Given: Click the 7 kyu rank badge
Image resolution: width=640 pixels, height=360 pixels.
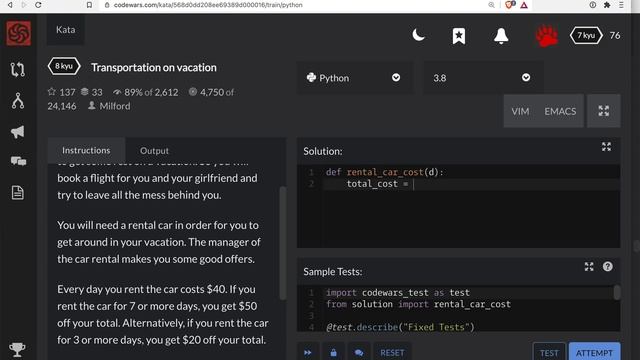Looking at the screenshot, I should [x=586, y=36].
